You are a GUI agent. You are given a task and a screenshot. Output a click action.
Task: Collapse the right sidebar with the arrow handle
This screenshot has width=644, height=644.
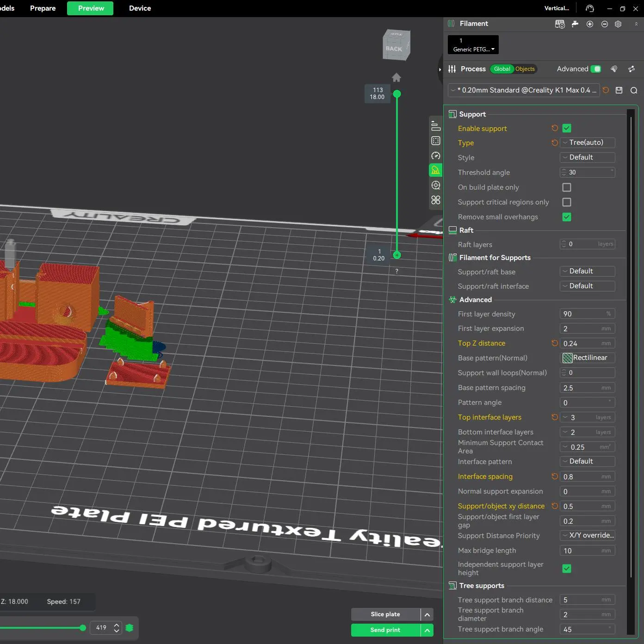(440, 69)
